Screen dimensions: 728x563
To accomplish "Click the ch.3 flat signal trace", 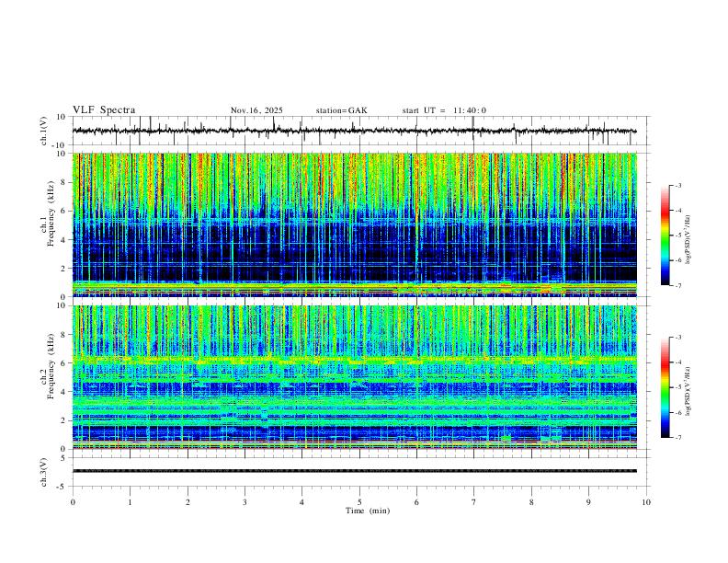I will pos(354,471).
